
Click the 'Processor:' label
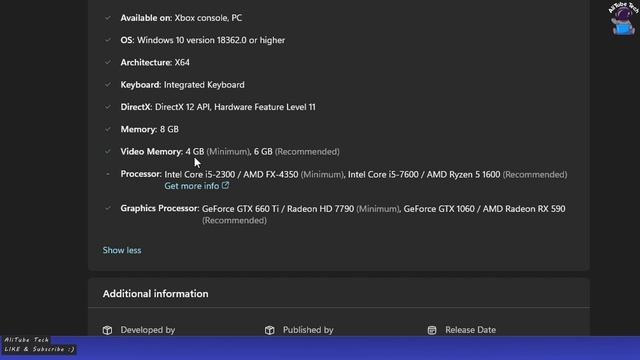(x=141, y=174)
